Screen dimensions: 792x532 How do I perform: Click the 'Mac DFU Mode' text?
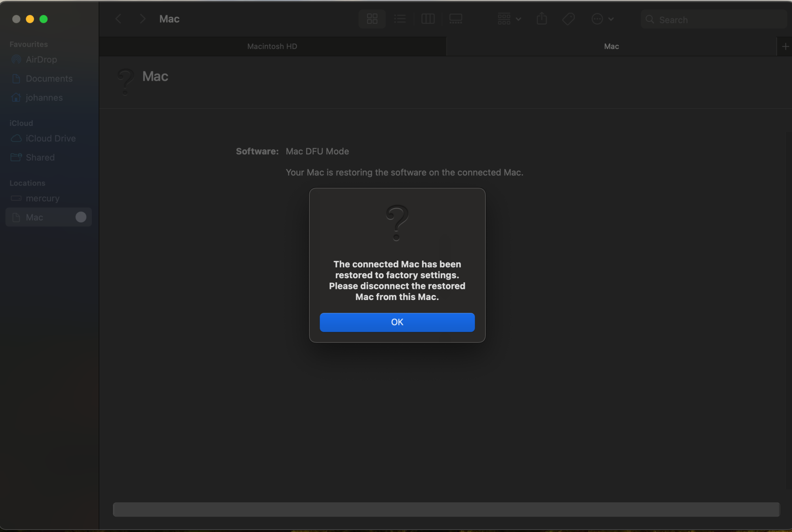(x=317, y=151)
